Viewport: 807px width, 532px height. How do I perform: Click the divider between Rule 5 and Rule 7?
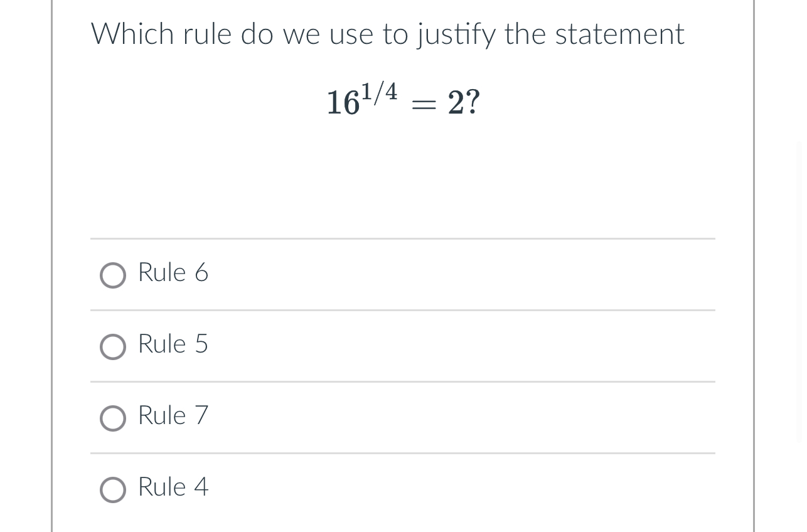pyautogui.click(x=402, y=382)
